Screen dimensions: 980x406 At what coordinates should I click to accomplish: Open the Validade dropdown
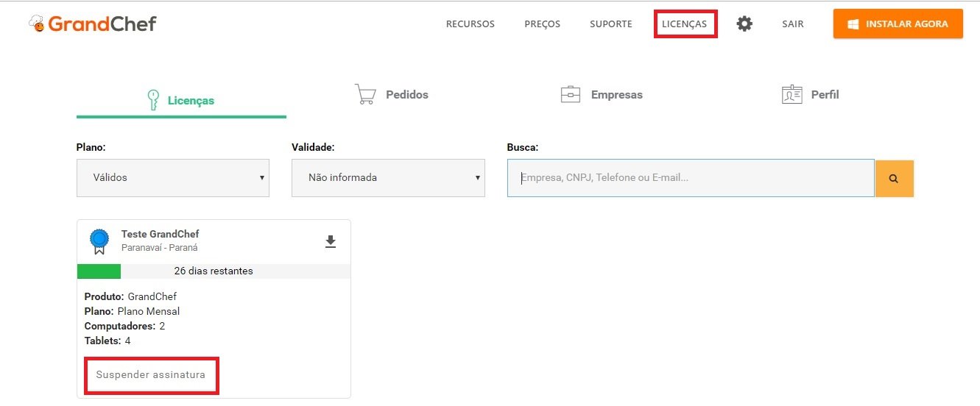388,178
